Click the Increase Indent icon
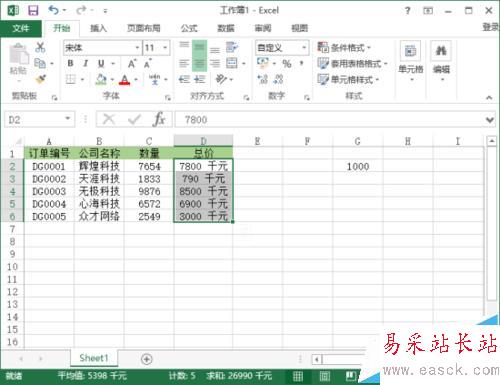The height and width of the screenshot is (385, 500). click(x=199, y=79)
